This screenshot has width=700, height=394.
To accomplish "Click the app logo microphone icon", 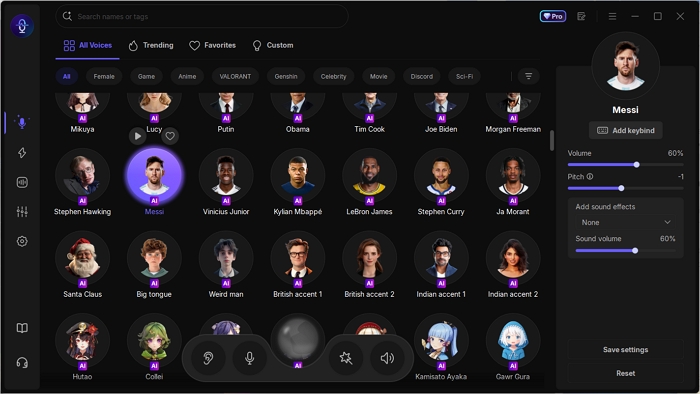I will coord(22,26).
